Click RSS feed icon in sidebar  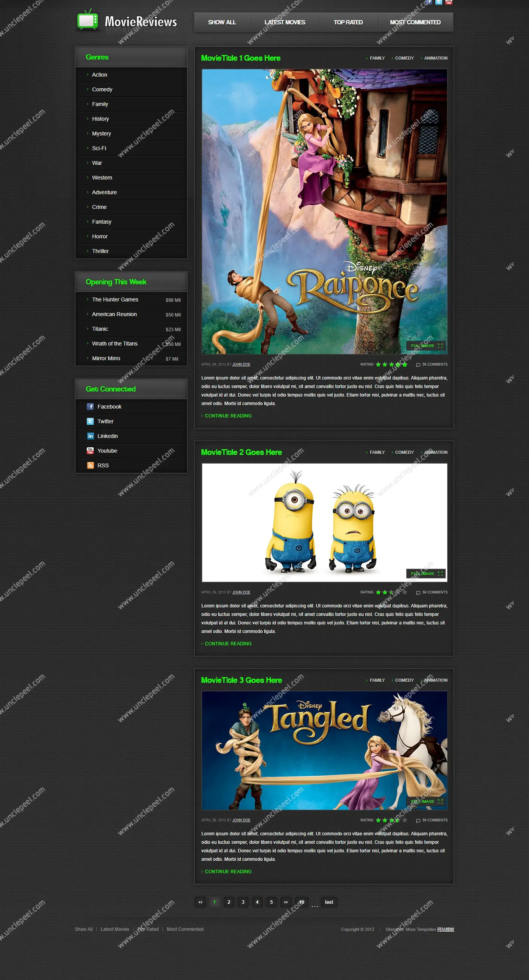[90, 465]
